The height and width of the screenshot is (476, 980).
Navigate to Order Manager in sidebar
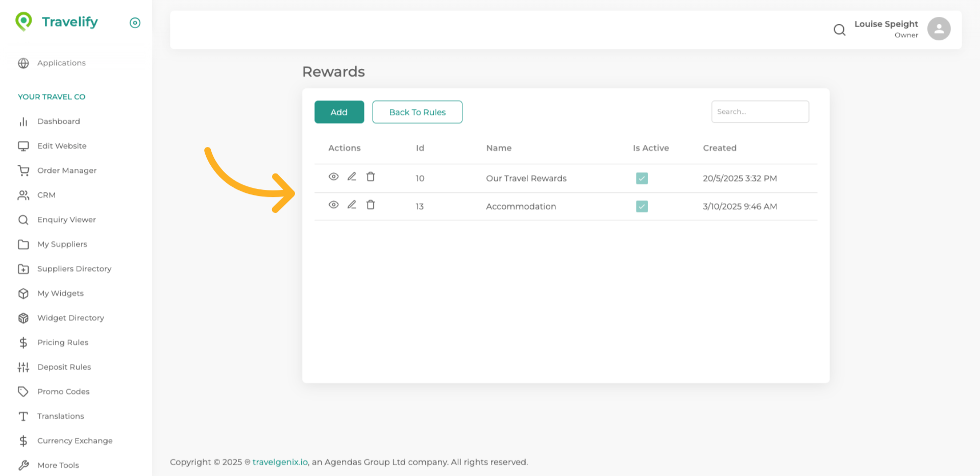click(67, 170)
